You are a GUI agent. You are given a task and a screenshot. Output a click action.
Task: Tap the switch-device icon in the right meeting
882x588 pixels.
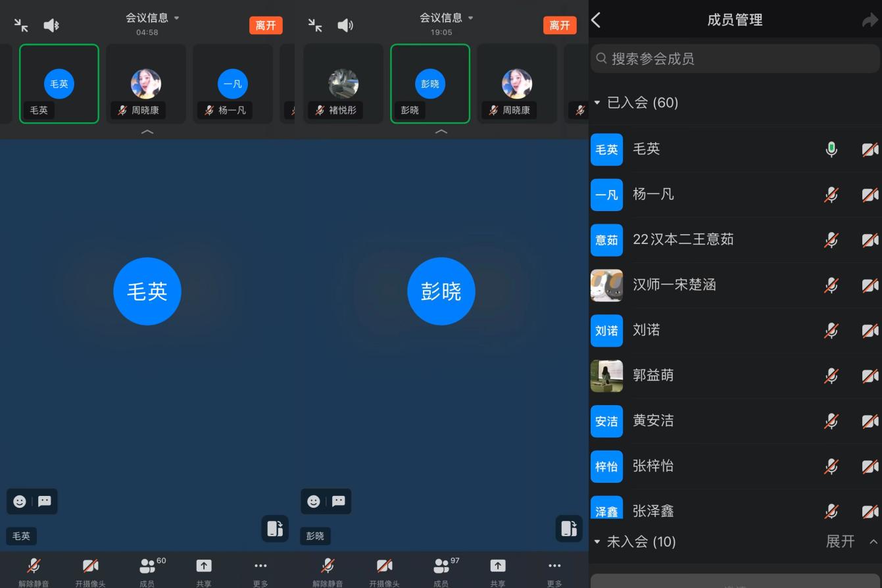(569, 528)
